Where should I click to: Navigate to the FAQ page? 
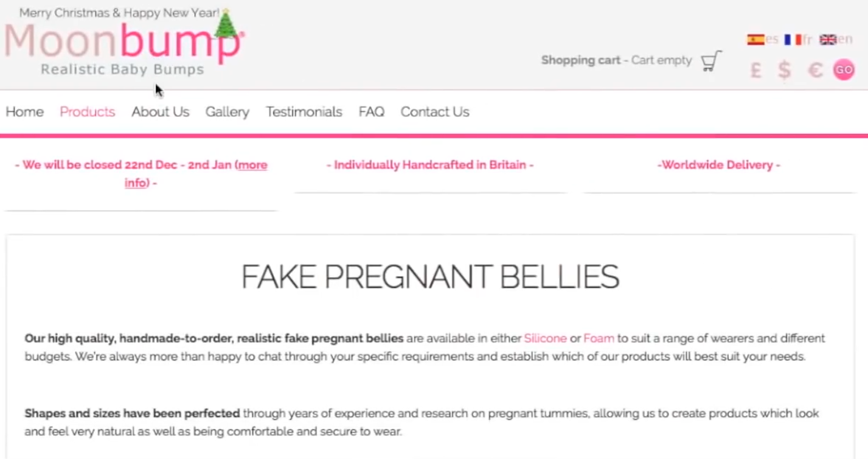pos(371,112)
